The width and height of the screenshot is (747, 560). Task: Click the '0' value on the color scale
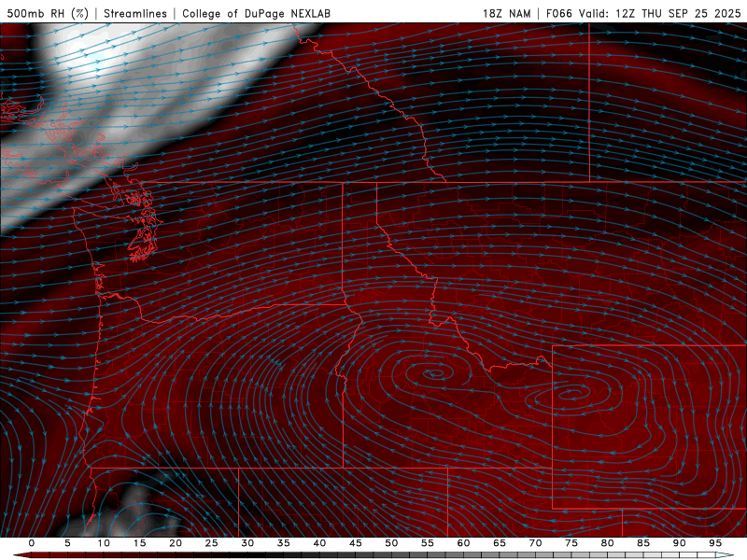click(x=32, y=543)
